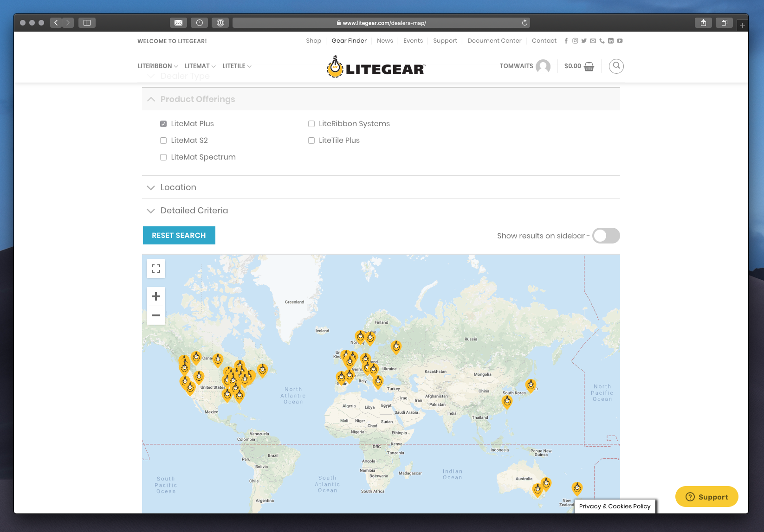The height and width of the screenshot is (532, 764).
Task: Open the LITETILE dropdown menu
Action: tap(237, 66)
